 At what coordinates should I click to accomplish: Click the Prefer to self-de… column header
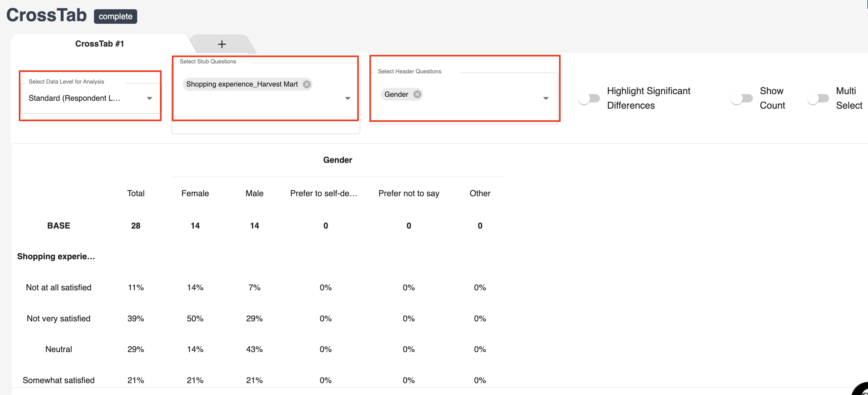pyautogui.click(x=324, y=193)
